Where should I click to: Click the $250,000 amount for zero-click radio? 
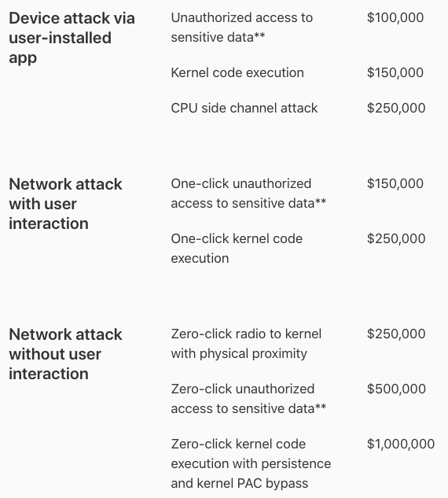tap(396, 334)
